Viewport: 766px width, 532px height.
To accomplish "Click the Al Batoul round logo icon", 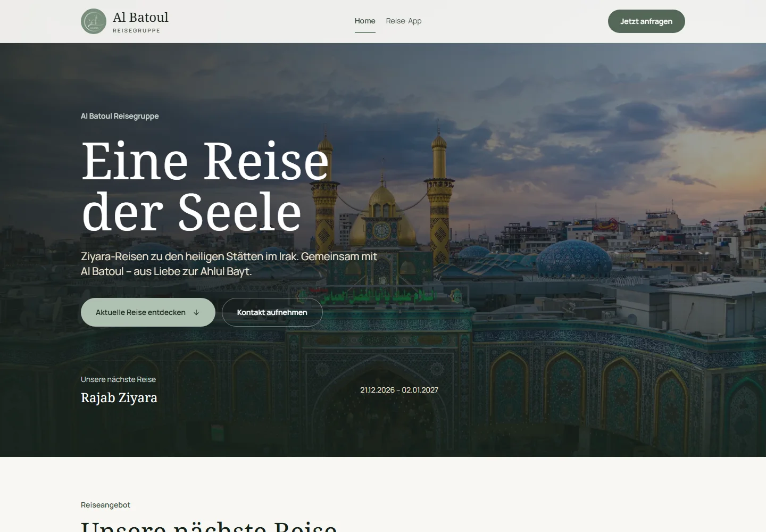I will (x=94, y=21).
